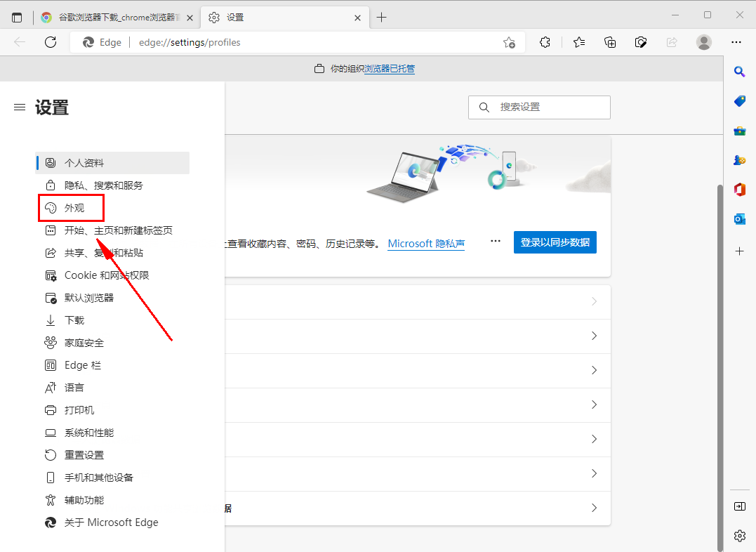Open 打印机 settings
Image resolution: width=756 pixels, height=552 pixels.
(113, 410)
